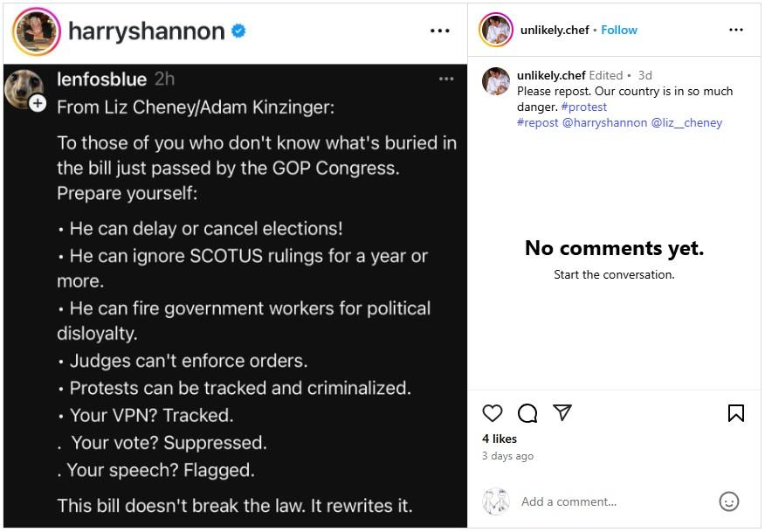Save the post with the bookmark icon

click(x=736, y=413)
